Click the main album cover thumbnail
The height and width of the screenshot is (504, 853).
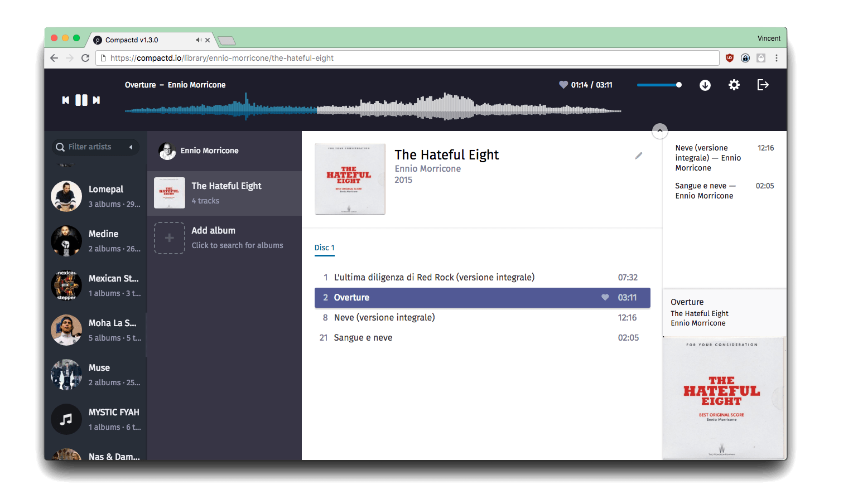350,179
